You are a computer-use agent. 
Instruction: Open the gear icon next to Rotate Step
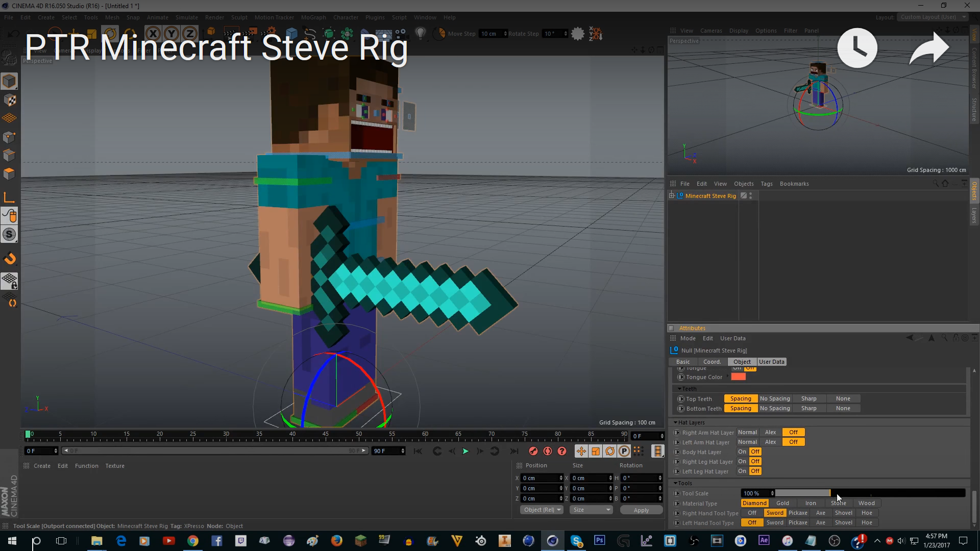coord(578,34)
